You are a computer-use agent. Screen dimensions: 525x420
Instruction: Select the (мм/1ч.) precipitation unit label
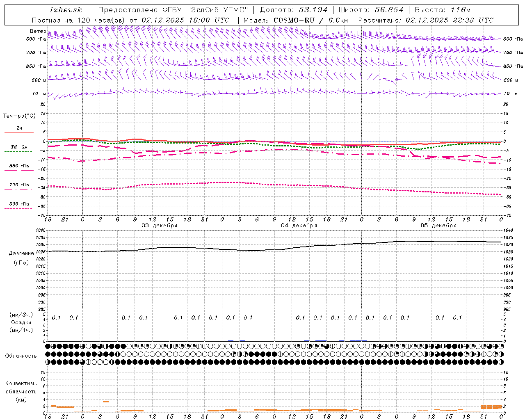pos(21,330)
